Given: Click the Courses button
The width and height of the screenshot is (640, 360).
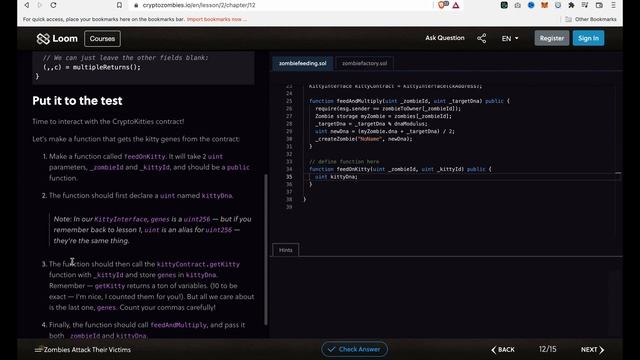Looking at the screenshot, I should 102,39.
